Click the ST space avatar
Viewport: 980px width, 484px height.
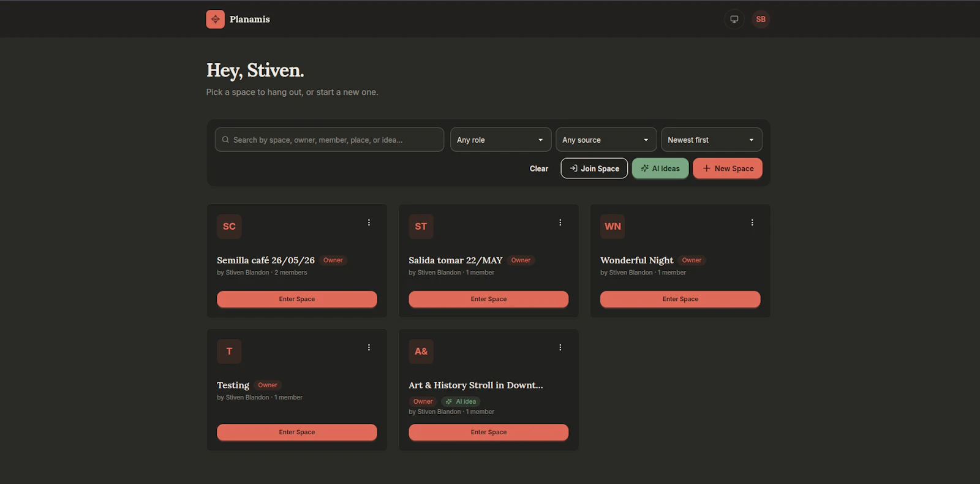pyautogui.click(x=421, y=226)
